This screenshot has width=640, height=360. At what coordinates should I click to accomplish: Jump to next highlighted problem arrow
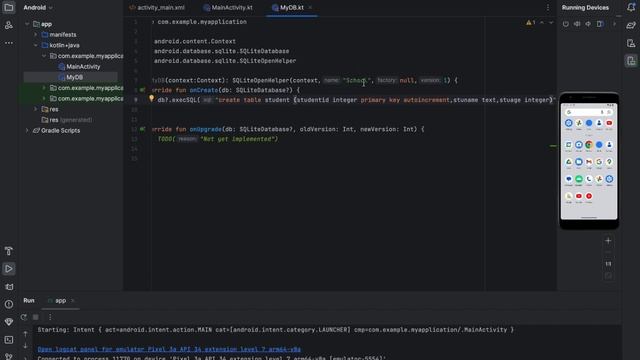(551, 22)
